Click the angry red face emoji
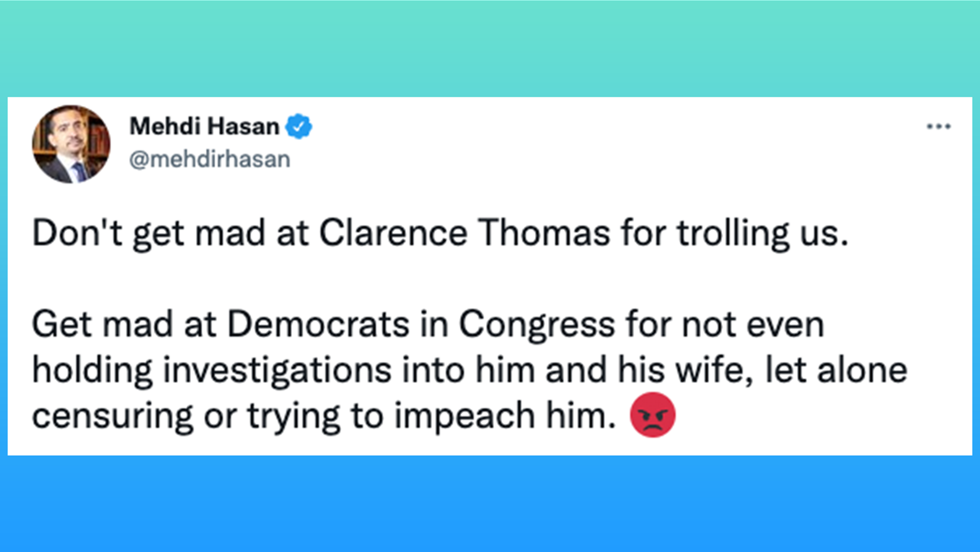 coord(653,415)
